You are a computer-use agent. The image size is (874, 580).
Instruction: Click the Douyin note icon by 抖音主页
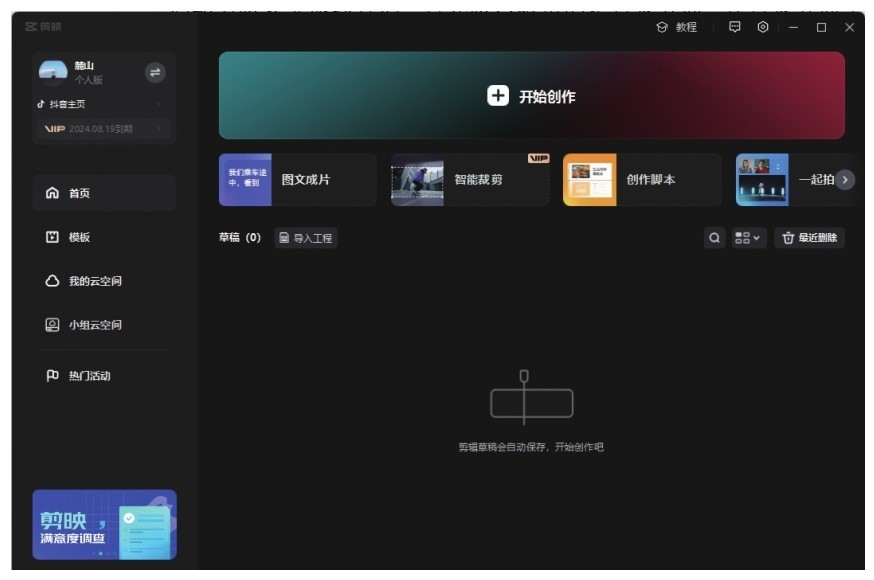coord(41,104)
